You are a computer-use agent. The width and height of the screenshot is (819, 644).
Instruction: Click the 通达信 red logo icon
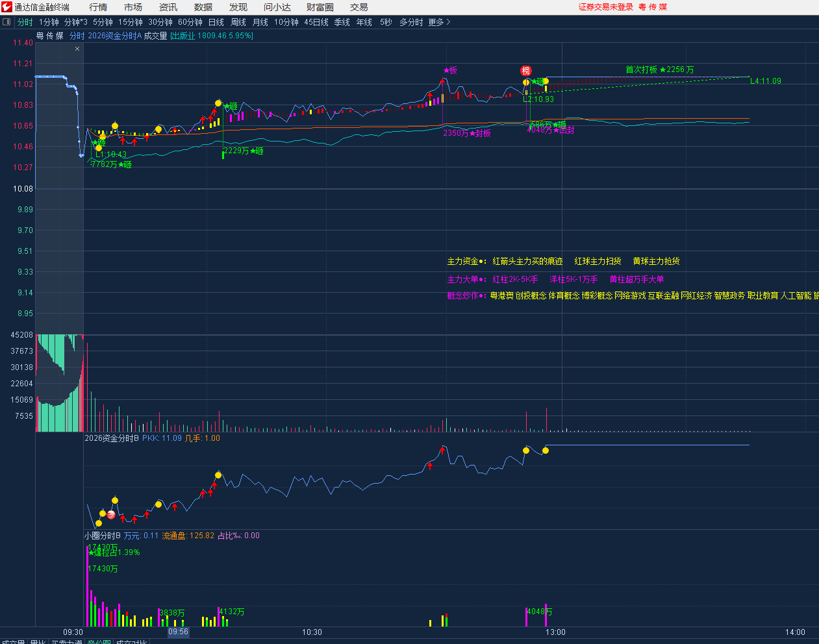pyautogui.click(x=6, y=7)
